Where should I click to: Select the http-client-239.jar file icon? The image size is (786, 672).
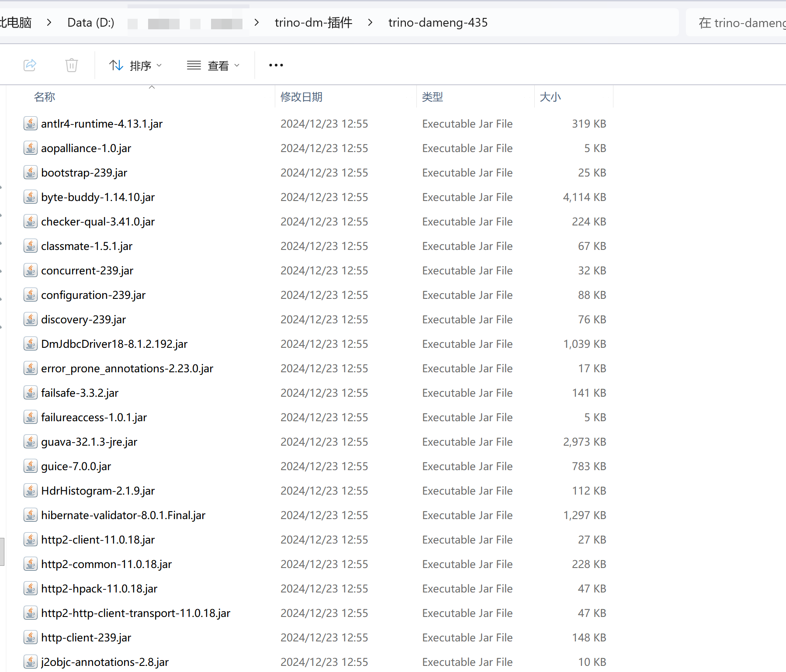(x=30, y=637)
